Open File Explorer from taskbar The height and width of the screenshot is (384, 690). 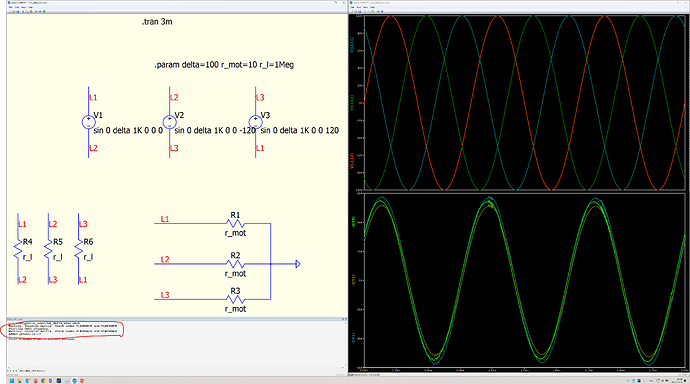click(20, 381)
